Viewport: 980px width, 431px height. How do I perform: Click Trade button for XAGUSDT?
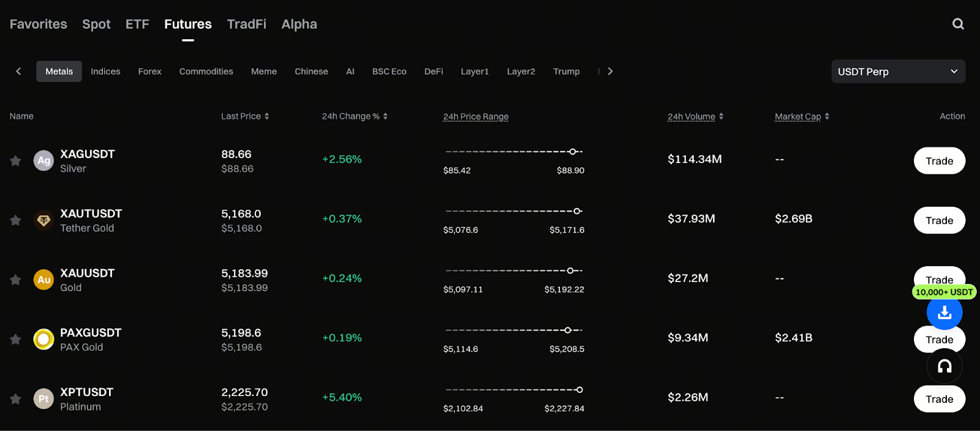(939, 161)
